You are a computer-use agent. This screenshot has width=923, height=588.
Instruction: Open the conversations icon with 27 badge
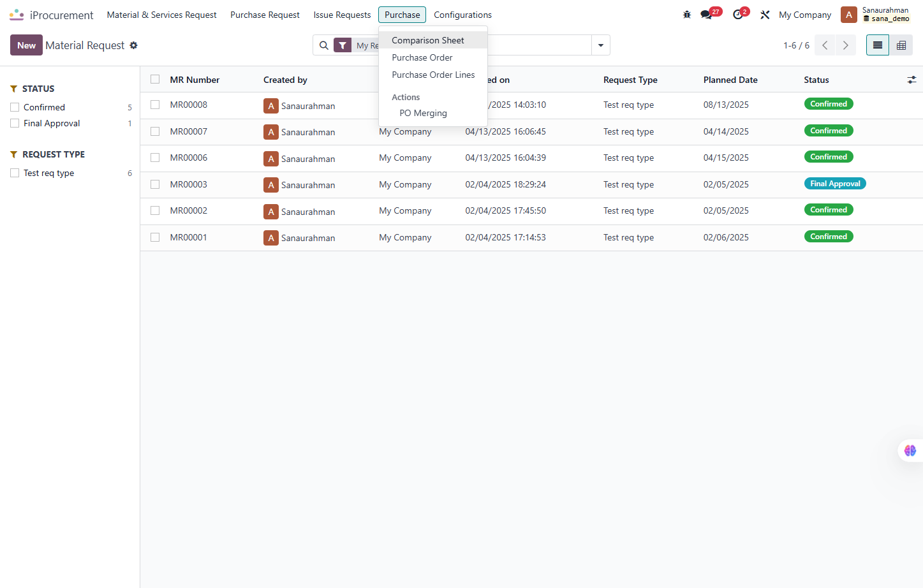706,15
